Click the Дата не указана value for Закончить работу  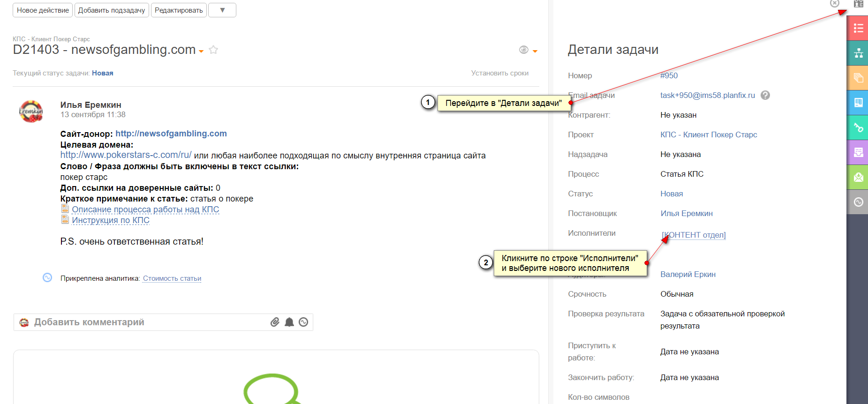tap(689, 377)
